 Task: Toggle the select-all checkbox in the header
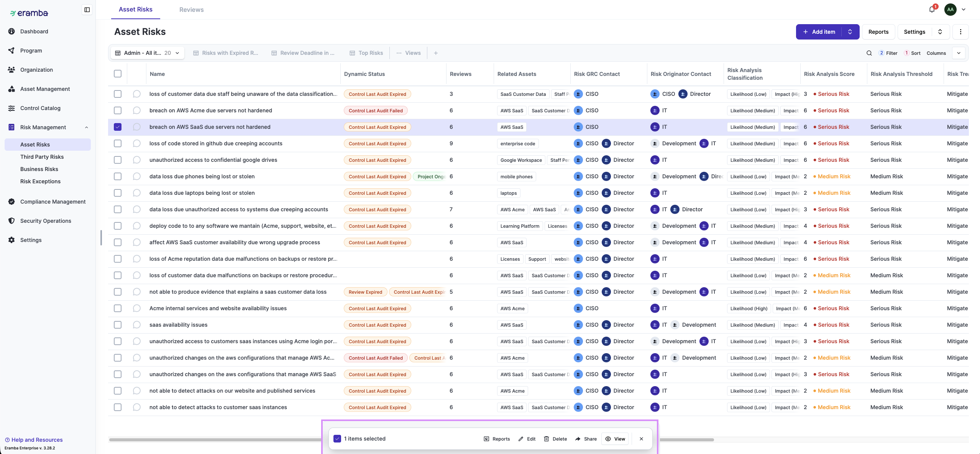click(x=118, y=74)
